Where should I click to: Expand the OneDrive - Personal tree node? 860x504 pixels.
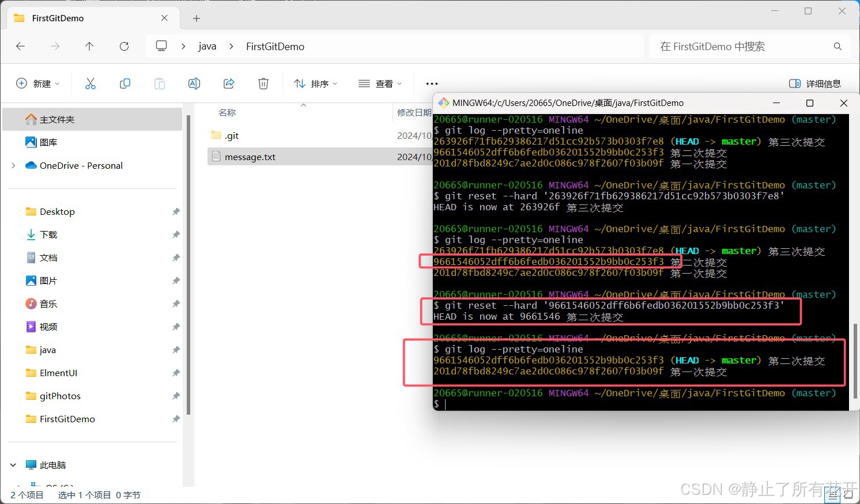point(13,165)
